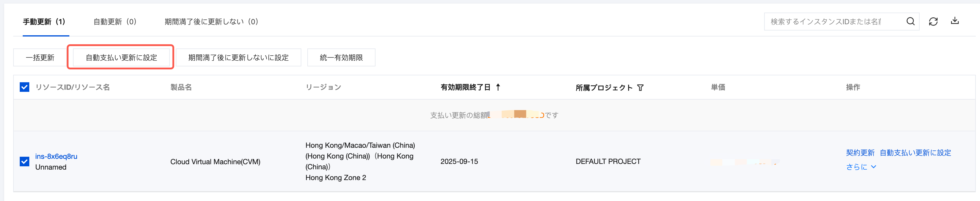Click the search magnifier icon
980x201 pixels.
pyautogui.click(x=910, y=22)
